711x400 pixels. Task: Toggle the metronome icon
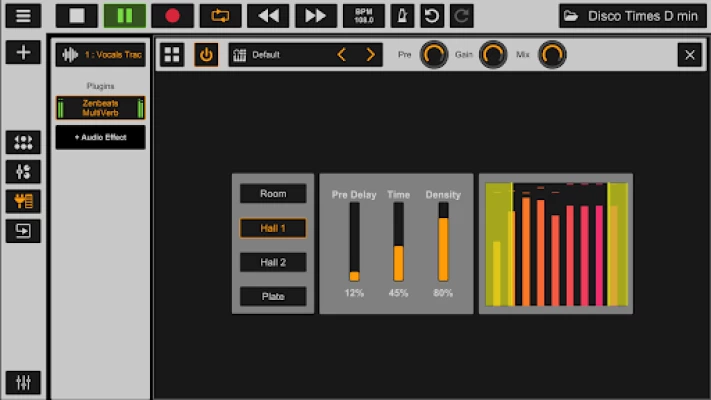(x=401, y=15)
